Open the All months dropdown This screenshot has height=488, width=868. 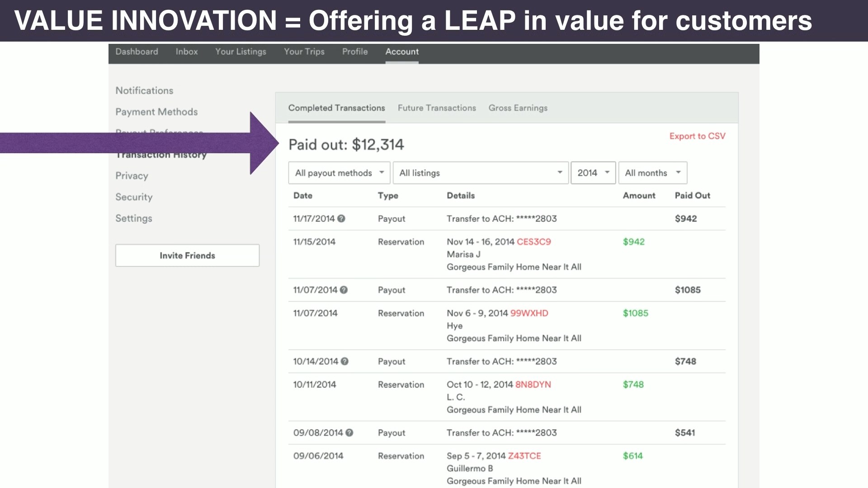(x=653, y=173)
